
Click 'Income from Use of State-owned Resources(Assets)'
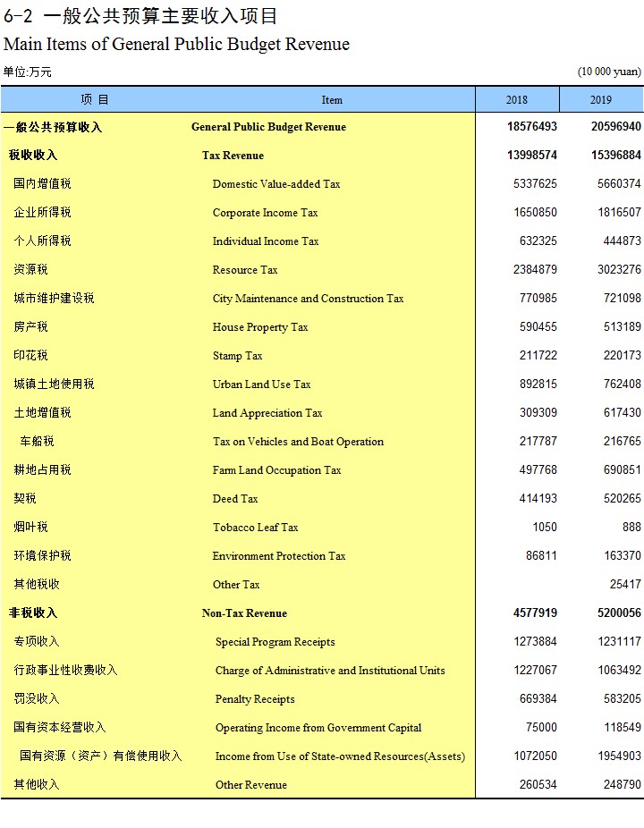(x=340, y=756)
